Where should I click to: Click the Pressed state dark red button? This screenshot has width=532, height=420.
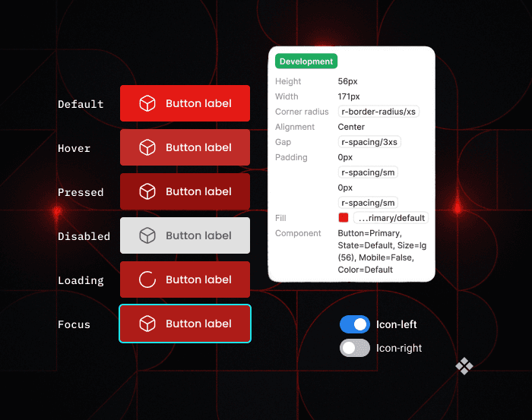pos(185,191)
